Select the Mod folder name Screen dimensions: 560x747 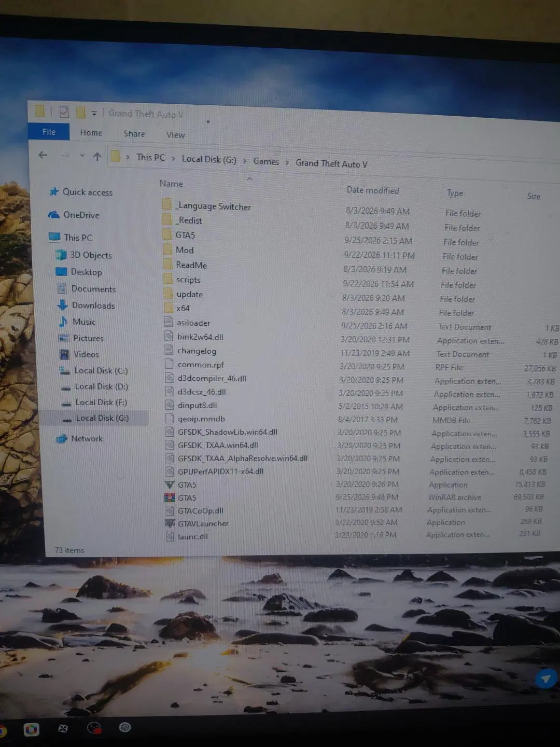(185, 250)
